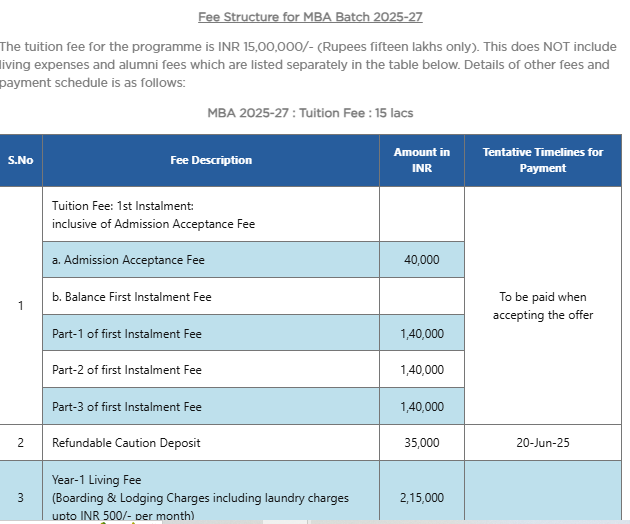Click 'Part-3 of first Instalment Fee'
This screenshot has width=630, height=524.
pyautogui.click(x=127, y=407)
